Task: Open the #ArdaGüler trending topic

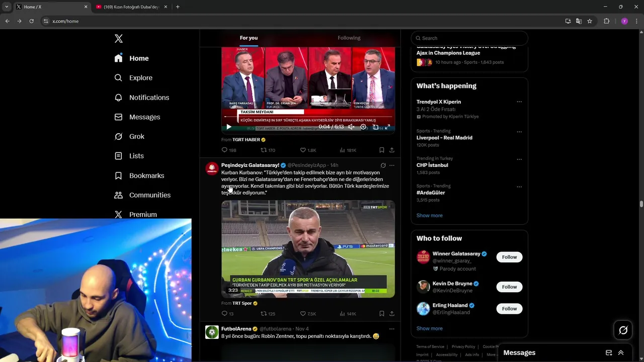Action: click(x=431, y=193)
